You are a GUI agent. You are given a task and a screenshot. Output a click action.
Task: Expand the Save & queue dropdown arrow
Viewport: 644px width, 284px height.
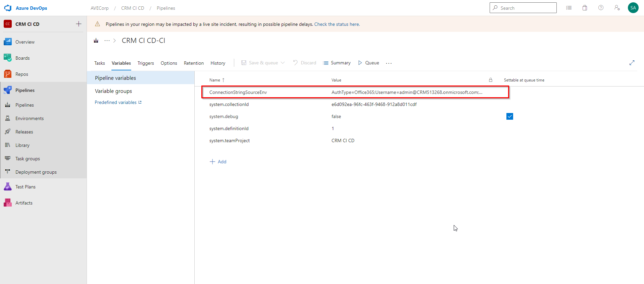click(x=283, y=63)
